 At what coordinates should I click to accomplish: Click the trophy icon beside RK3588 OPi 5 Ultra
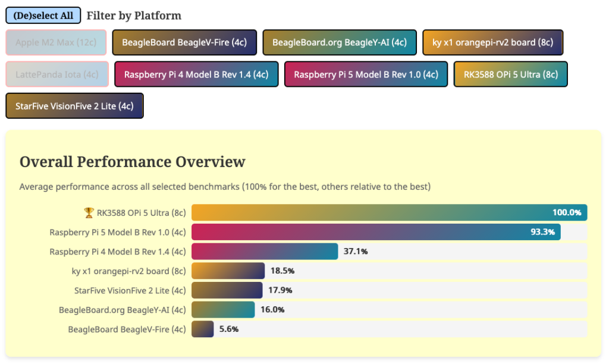(89, 213)
